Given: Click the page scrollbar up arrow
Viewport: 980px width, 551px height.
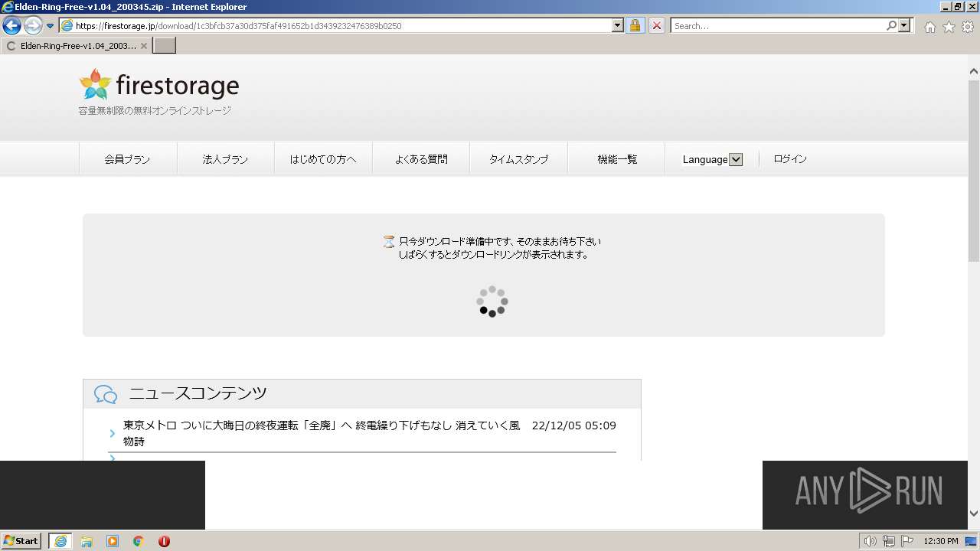Looking at the screenshot, I should coord(974,71).
